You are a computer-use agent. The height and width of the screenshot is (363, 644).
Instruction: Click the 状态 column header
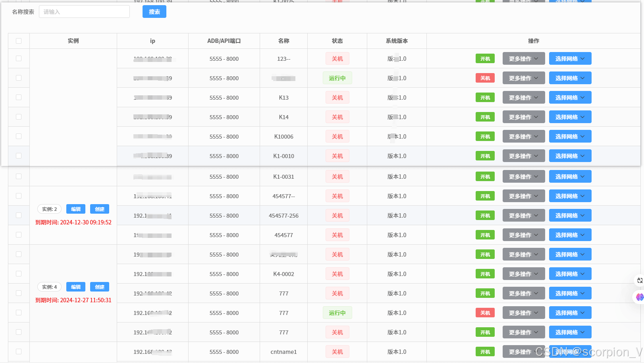point(337,41)
